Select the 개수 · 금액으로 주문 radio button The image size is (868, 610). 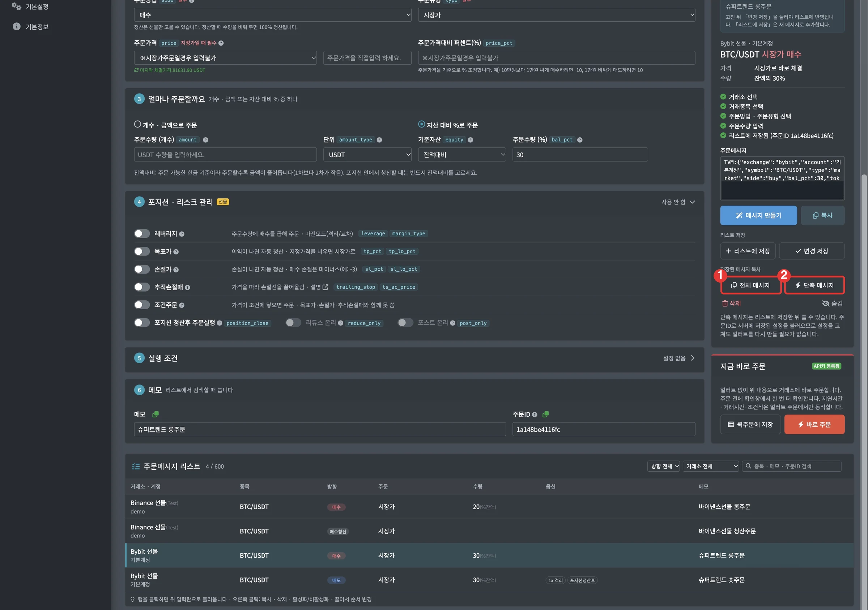click(137, 124)
